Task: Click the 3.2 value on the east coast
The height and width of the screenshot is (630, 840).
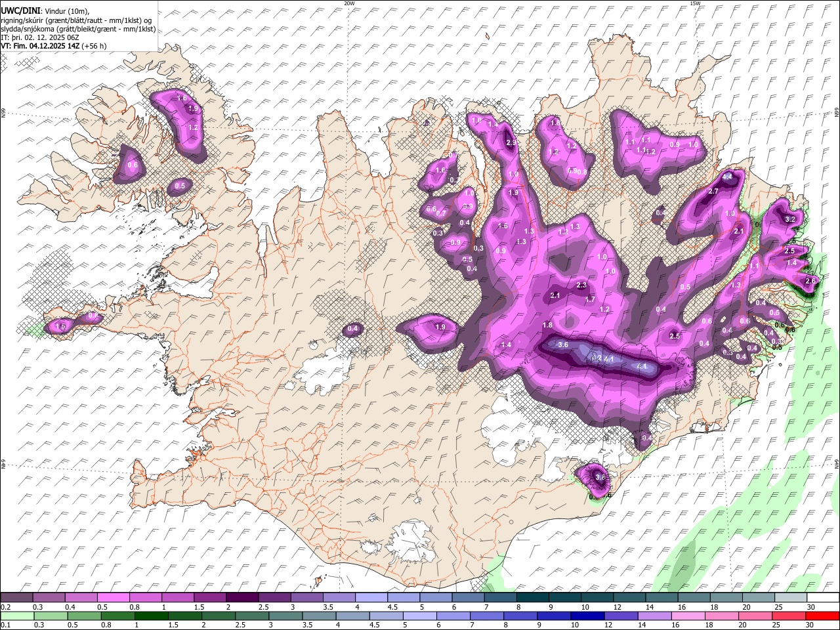Action: click(x=790, y=219)
